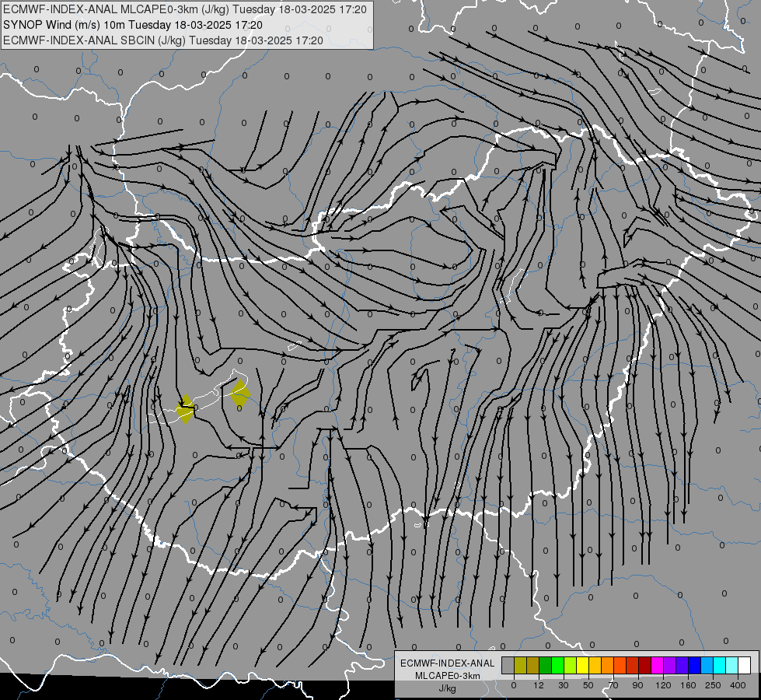This screenshot has width=761, height=700.
Task: Click the left olive diamond marker
Action: tap(185, 409)
